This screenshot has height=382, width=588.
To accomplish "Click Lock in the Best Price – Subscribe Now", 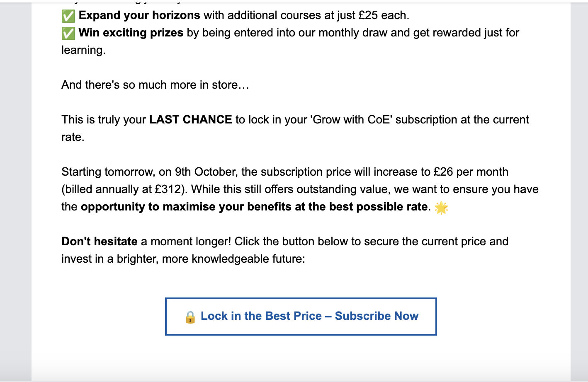I will [301, 317].
